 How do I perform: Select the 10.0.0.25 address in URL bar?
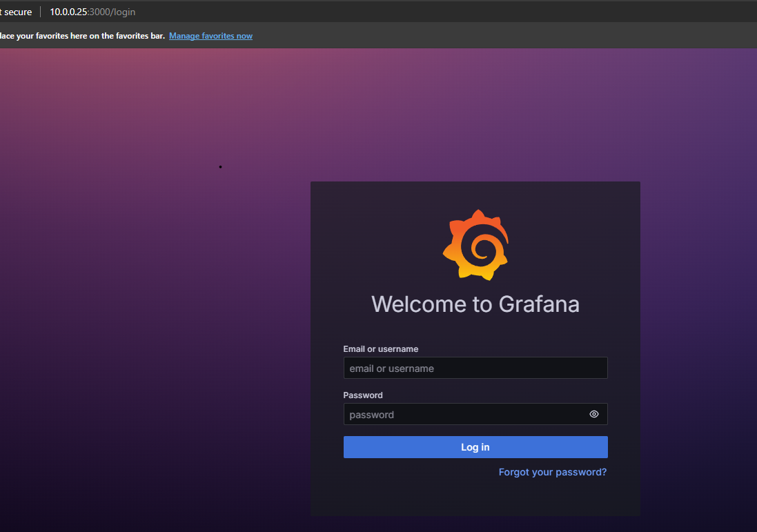tap(68, 12)
